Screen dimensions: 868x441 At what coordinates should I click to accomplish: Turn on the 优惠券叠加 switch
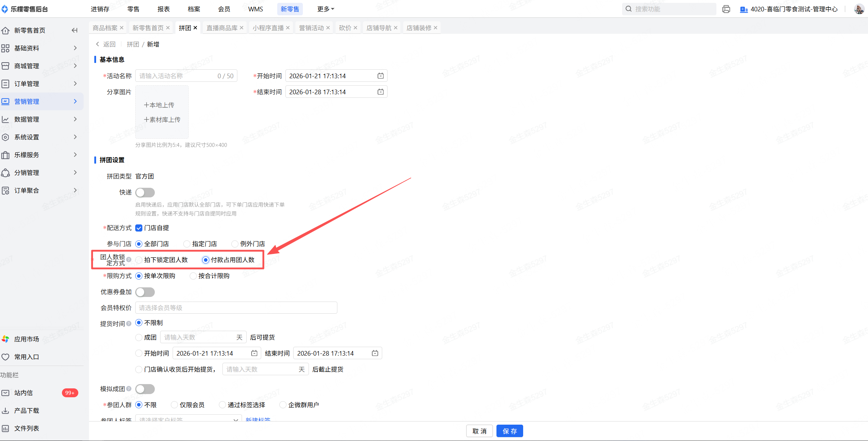tap(145, 292)
